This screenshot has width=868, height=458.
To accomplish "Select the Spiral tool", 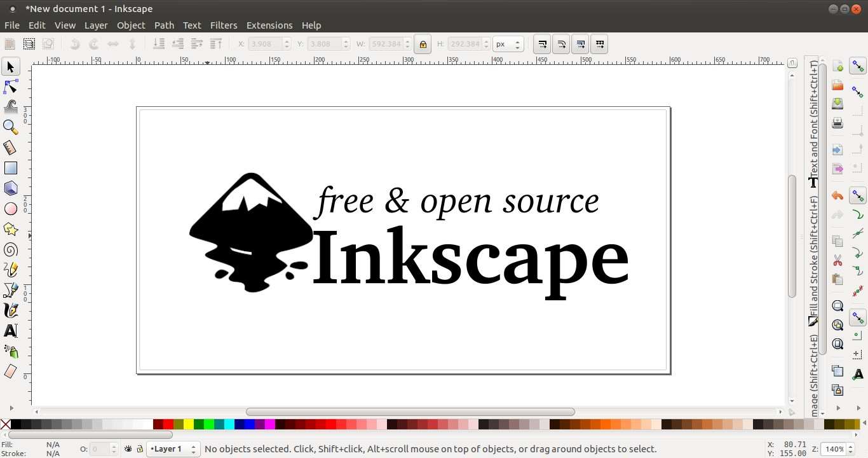I will (x=11, y=249).
